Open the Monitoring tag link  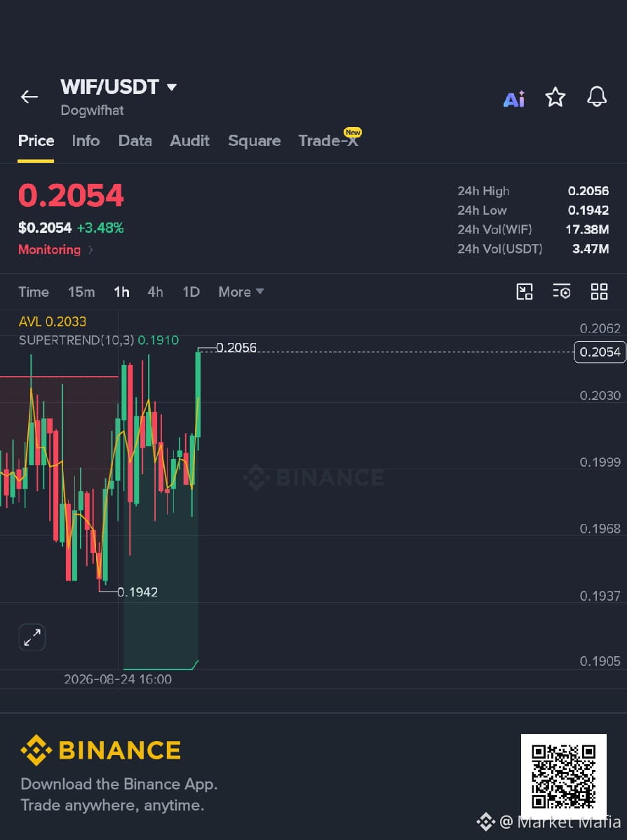tap(55, 250)
